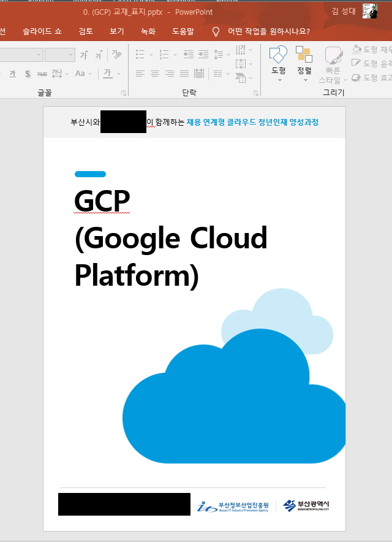The height and width of the screenshot is (542, 392).
Task: Open the font name combo box
Action: (x=21, y=55)
